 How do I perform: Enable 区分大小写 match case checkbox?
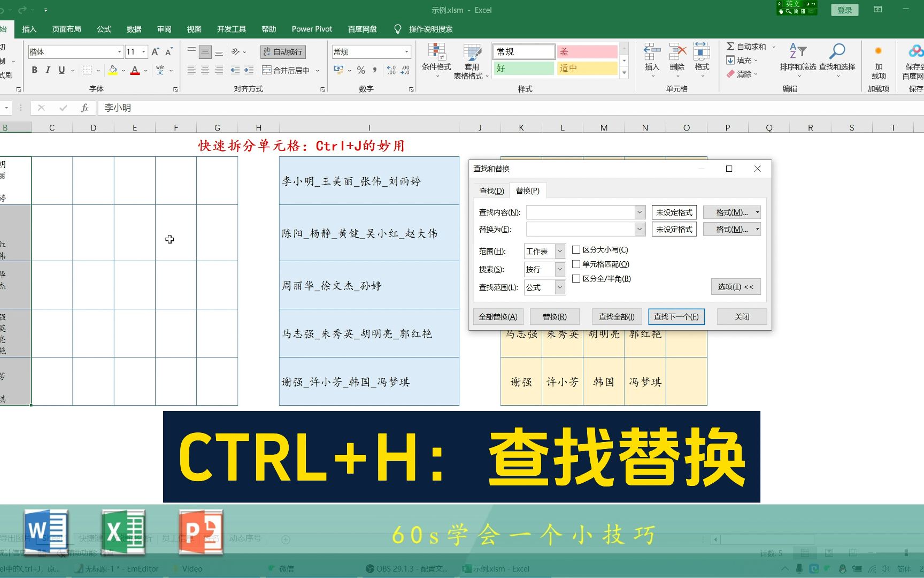coord(576,249)
